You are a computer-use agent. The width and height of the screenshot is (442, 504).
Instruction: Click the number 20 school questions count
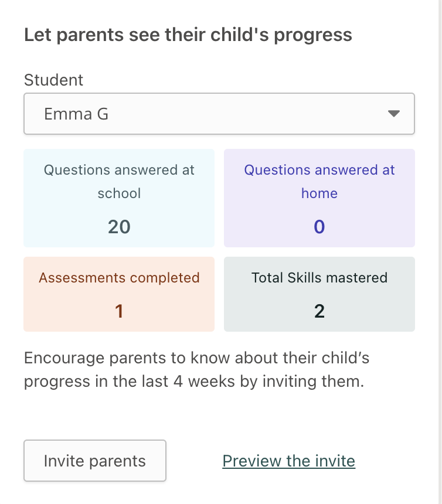(119, 227)
